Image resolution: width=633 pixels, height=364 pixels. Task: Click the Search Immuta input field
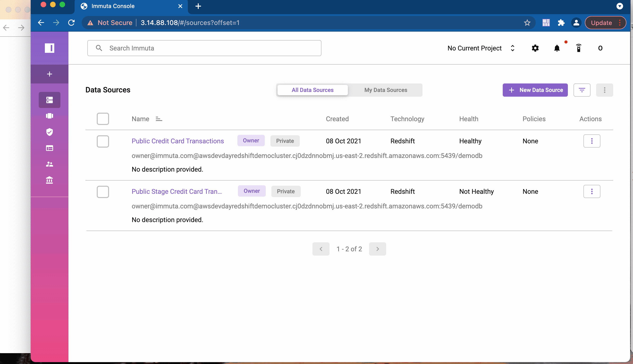(204, 48)
